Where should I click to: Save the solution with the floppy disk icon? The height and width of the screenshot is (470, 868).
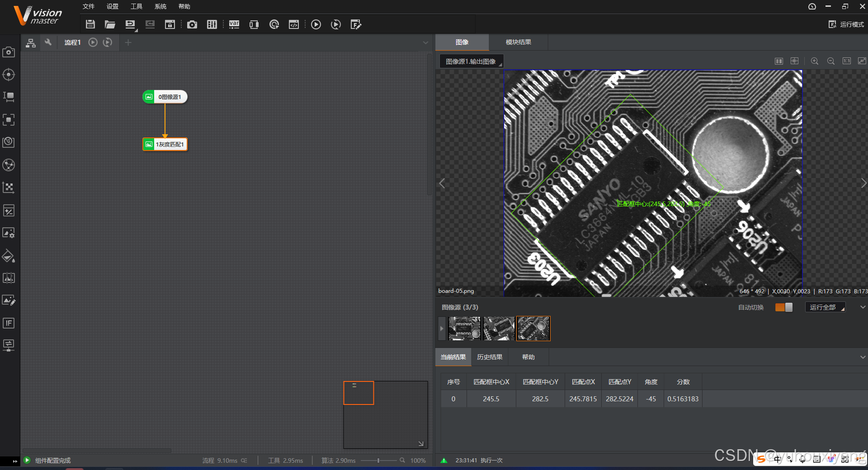click(90, 24)
